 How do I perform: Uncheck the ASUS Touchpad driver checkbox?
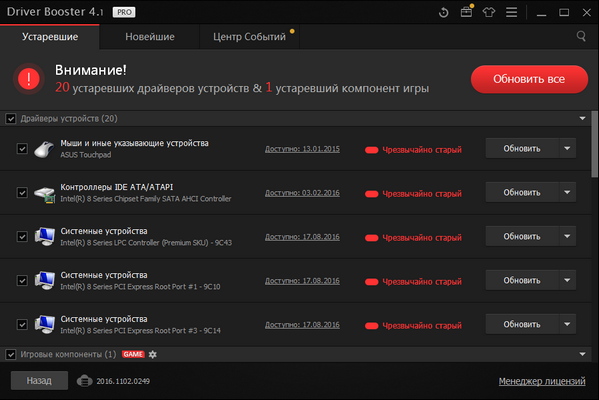22,149
